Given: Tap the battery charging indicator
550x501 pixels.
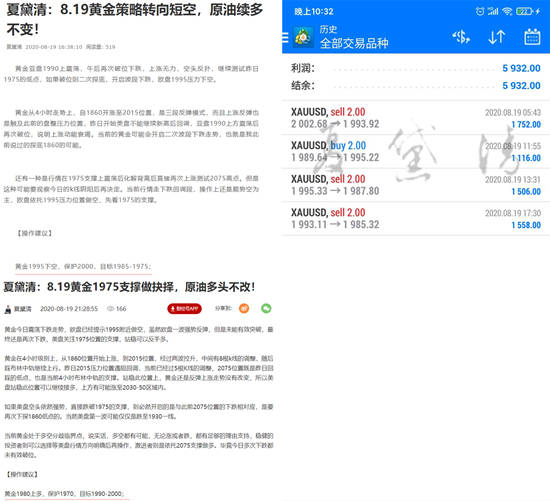Looking at the screenshot, I should (528, 11).
